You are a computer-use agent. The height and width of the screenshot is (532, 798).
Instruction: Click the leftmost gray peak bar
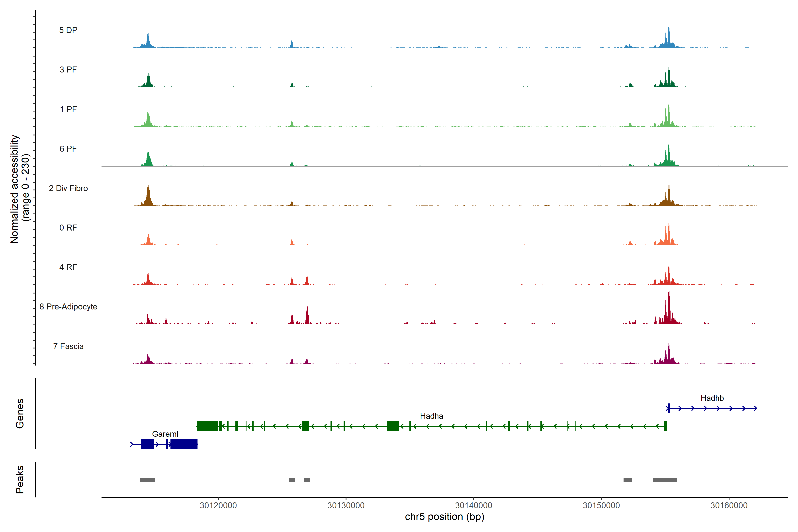(x=147, y=480)
